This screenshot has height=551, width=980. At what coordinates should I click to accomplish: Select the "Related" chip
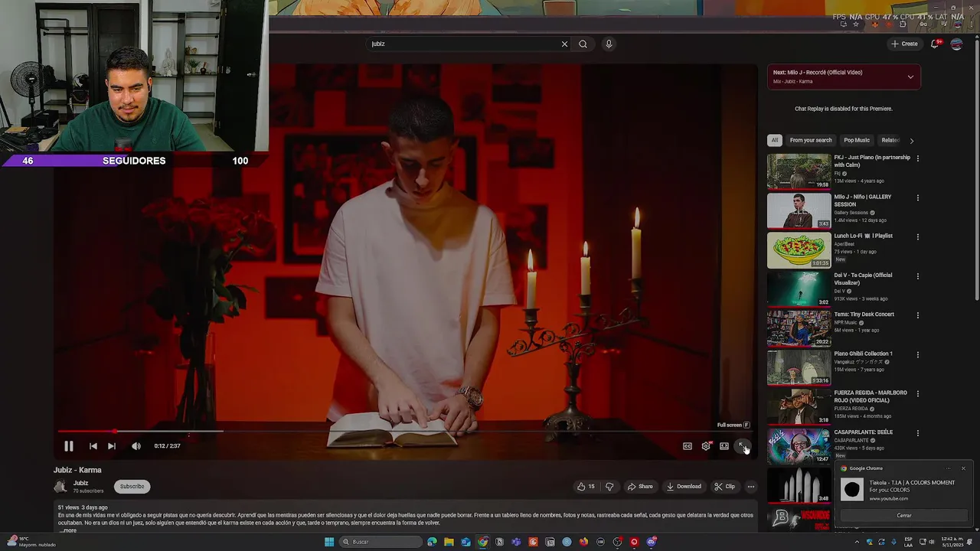point(890,140)
